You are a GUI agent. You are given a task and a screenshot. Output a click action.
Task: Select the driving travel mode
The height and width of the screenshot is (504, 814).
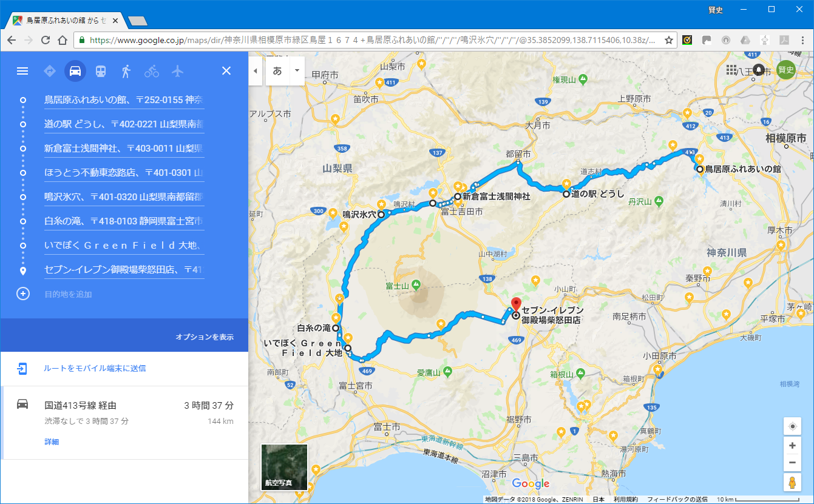pyautogui.click(x=75, y=71)
